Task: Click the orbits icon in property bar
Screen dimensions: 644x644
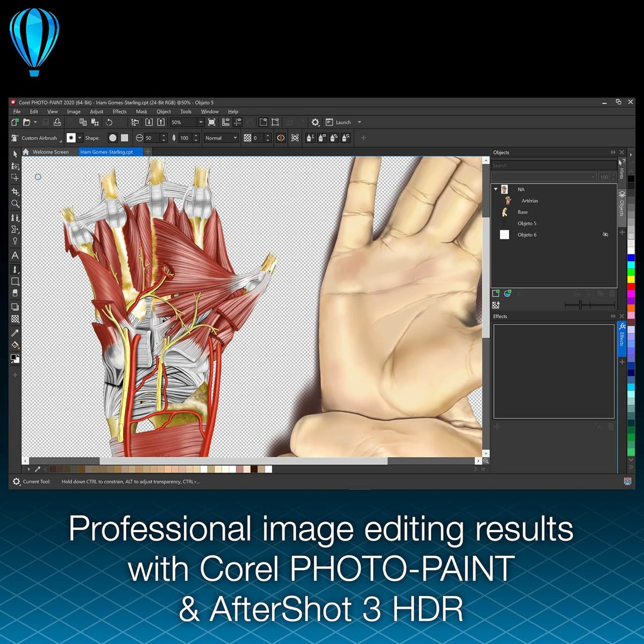Action: click(x=295, y=138)
